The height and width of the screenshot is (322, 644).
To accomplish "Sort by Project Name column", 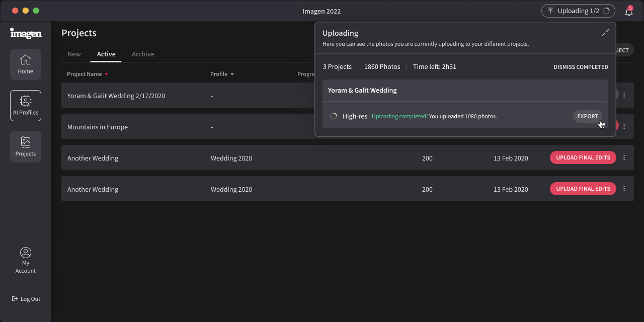I will [x=88, y=74].
